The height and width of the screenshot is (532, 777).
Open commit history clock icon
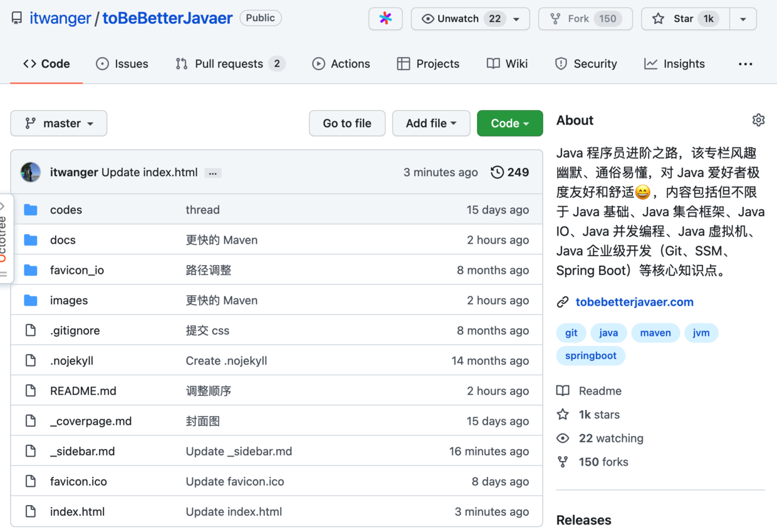pyautogui.click(x=497, y=172)
